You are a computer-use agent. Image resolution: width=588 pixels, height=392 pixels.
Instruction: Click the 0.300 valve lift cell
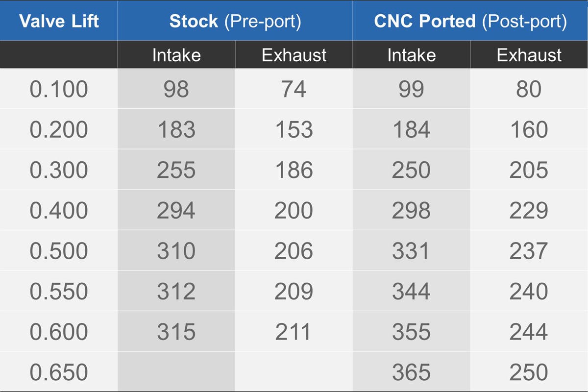pyautogui.click(x=59, y=170)
